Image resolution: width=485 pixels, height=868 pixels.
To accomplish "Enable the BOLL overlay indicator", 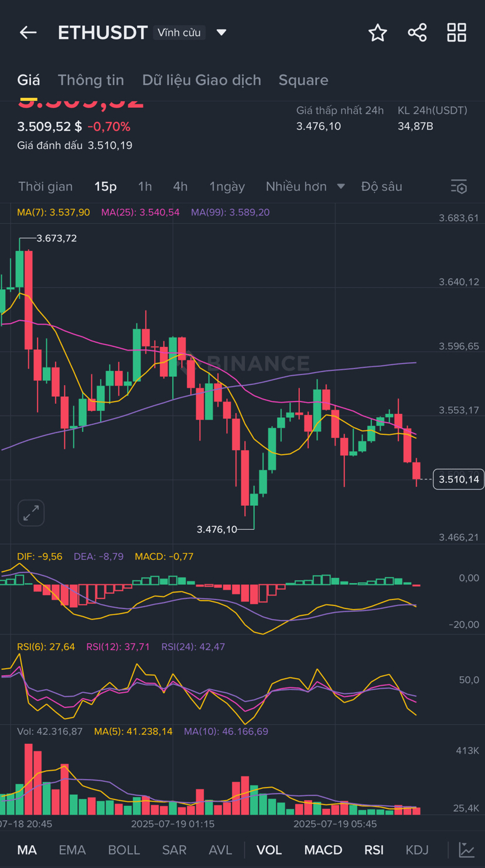I will pos(124,850).
